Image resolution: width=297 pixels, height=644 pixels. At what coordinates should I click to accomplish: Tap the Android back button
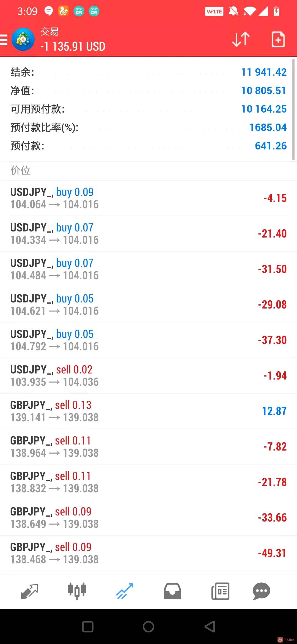click(x=210, y=627)
